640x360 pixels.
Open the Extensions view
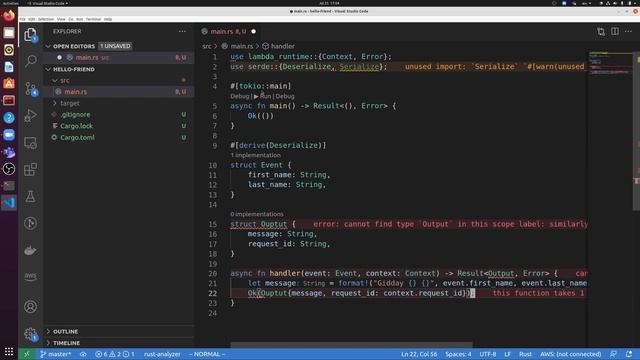click(31, 169)
